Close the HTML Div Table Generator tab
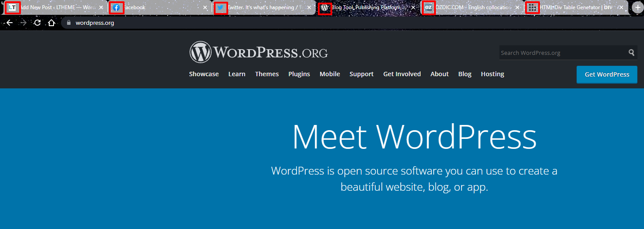Image resolution: width=644 pixels, height=229 pixels. tap(621, 7)
